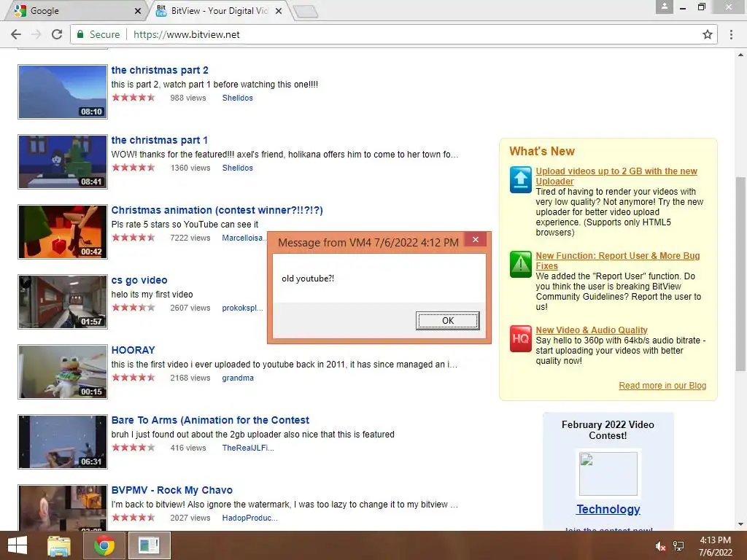This screenshot has height=560, width=747.
Task: Click the muted volume tray icon
Action: click(660, 546)
